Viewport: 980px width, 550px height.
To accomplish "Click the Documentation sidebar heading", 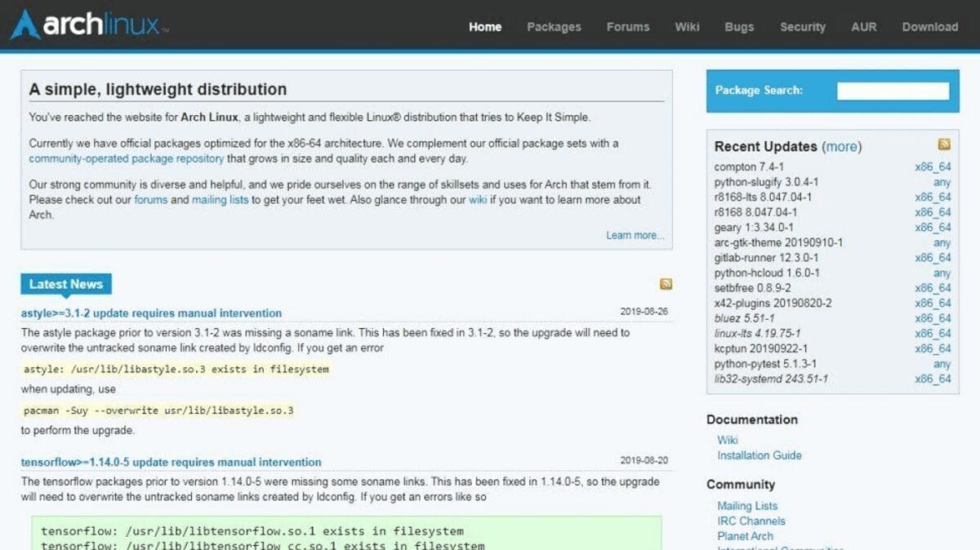I will (752, 419).
